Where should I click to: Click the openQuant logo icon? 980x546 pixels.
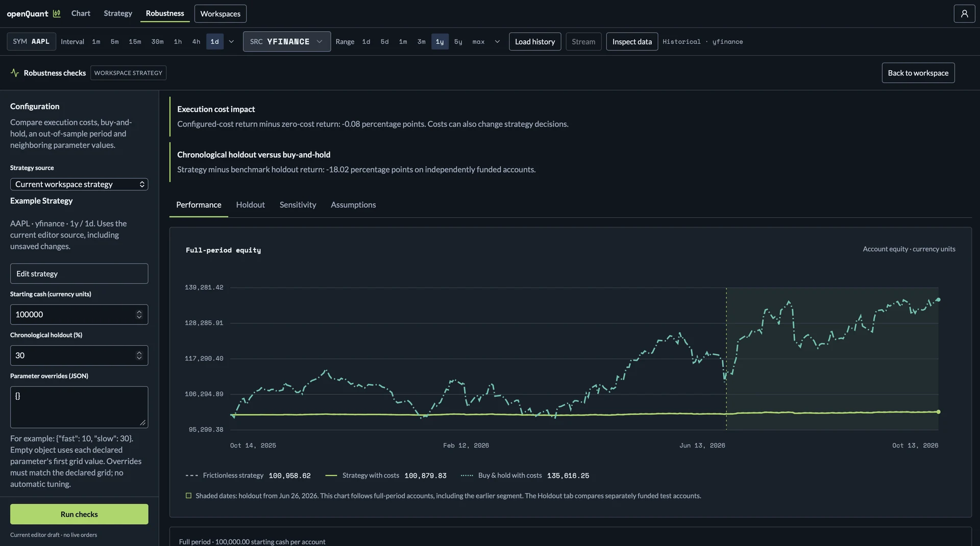[57, 14]
